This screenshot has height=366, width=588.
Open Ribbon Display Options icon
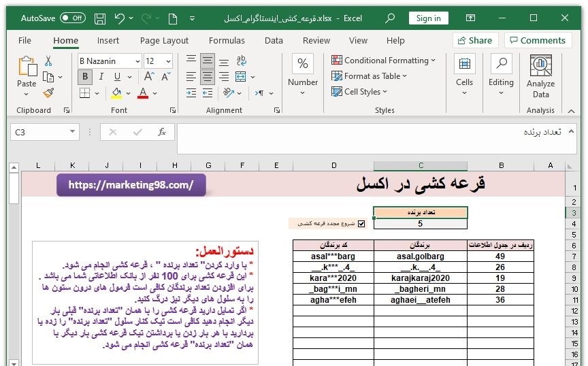coord(470,18)
